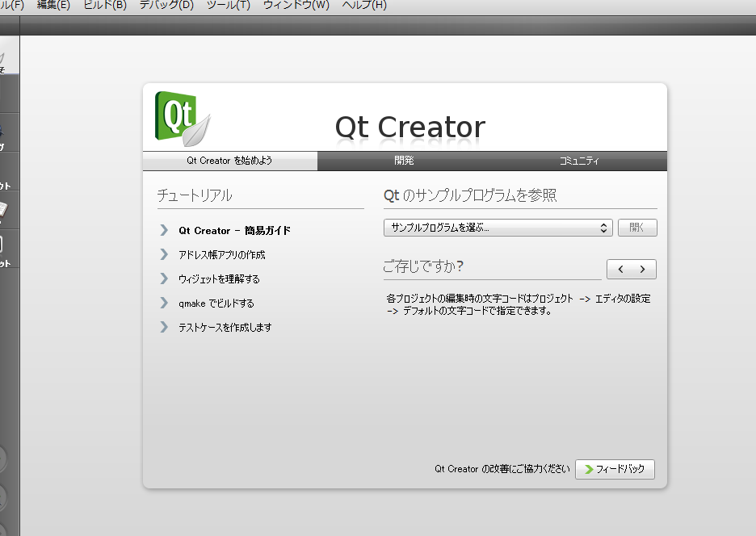Open the アドレス帳アプリの作成 tutorial

[x=221, y=255]
